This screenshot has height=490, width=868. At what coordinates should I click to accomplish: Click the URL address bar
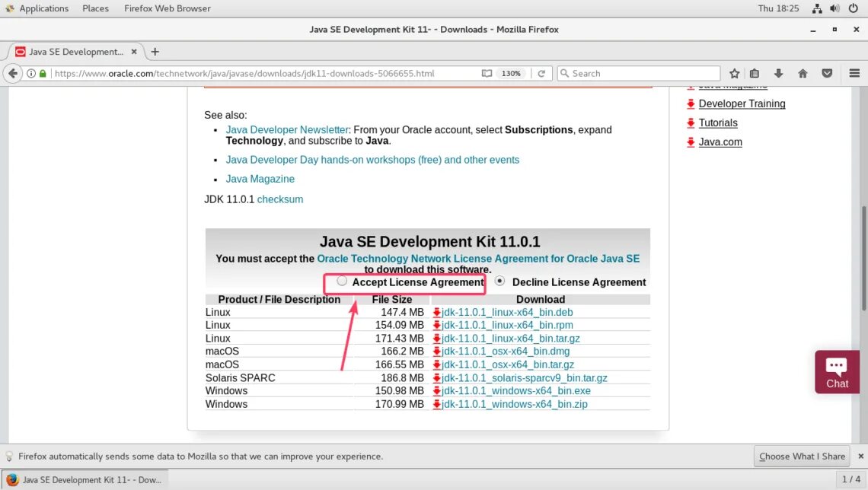pyautogui.click(x=266, y=73)
